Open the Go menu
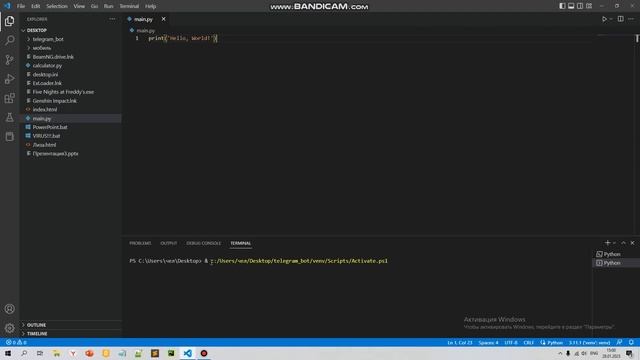 pos(94,6)
